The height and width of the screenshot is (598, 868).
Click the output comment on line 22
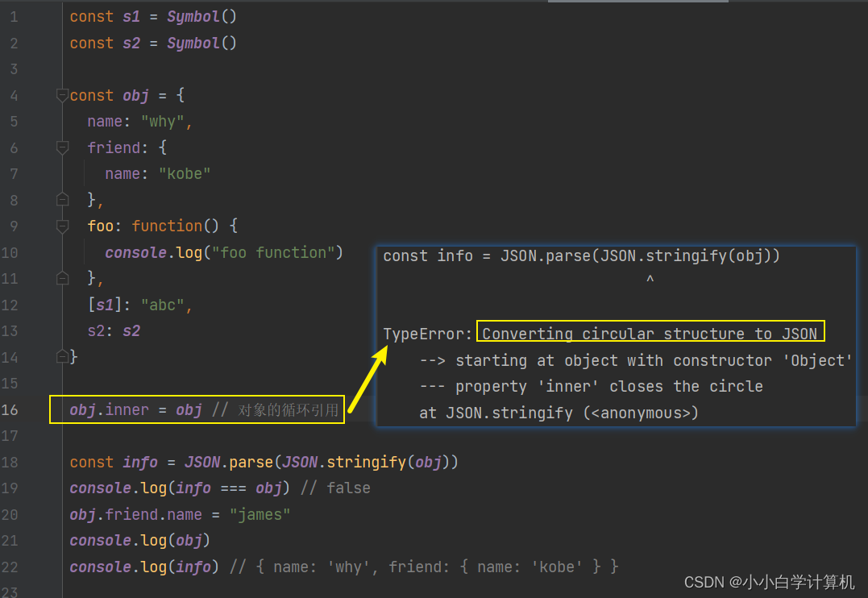pyautogui.click(x=424, y=567)
